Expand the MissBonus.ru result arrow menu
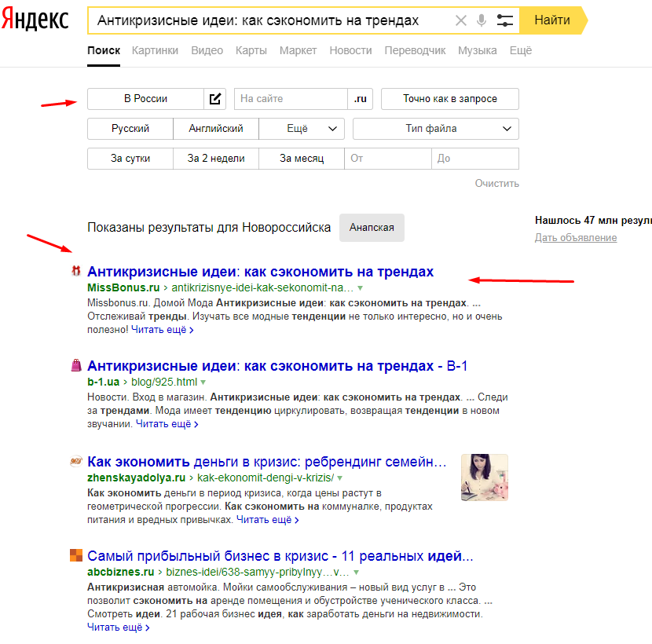 (x=360, y=288)
